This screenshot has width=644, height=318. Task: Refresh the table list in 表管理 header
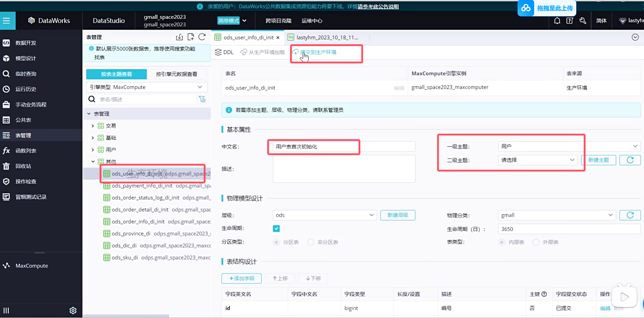202,37
